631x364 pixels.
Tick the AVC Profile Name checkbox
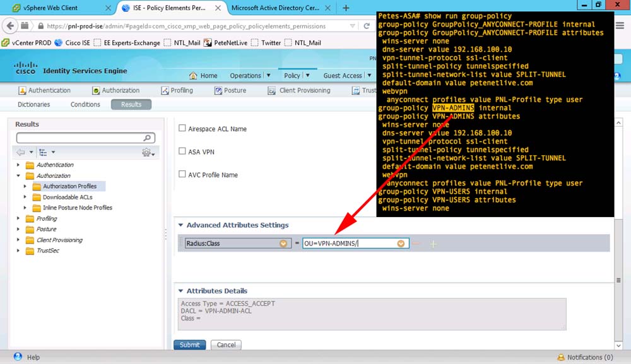pyautogui.click(x=182, y=173)
